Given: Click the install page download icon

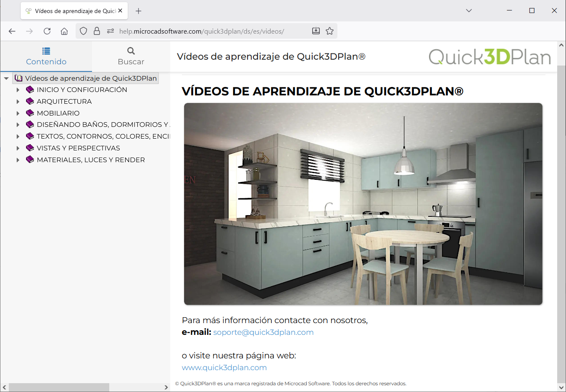Looking at the screenshot, I should 316,31.
